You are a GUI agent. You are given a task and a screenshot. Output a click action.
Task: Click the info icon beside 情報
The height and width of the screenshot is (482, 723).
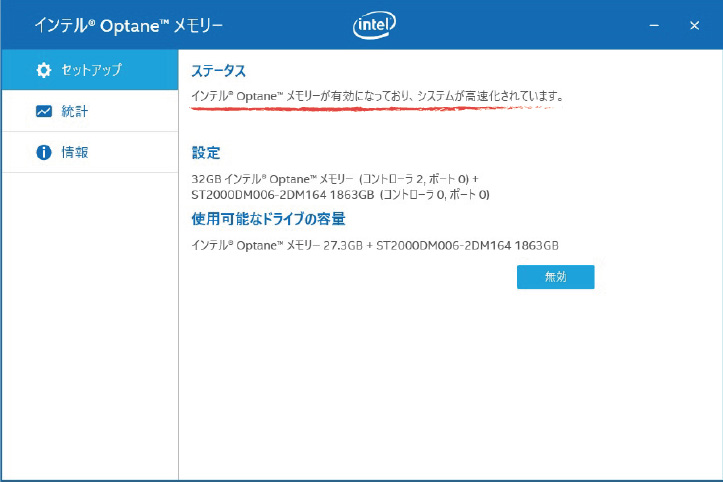pyautogui.click(x=44, y=152)
